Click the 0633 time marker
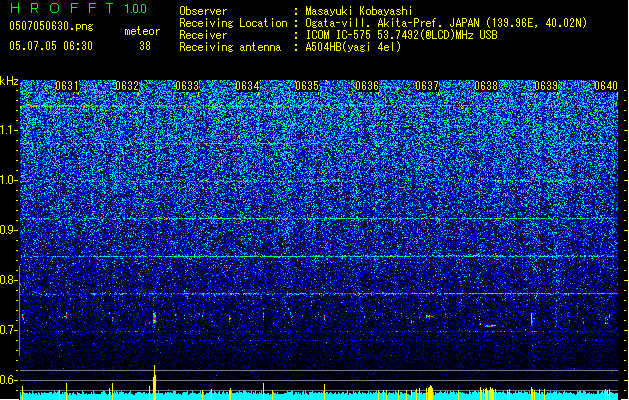The width and height of the screenshot is (629, 400). 187,86
